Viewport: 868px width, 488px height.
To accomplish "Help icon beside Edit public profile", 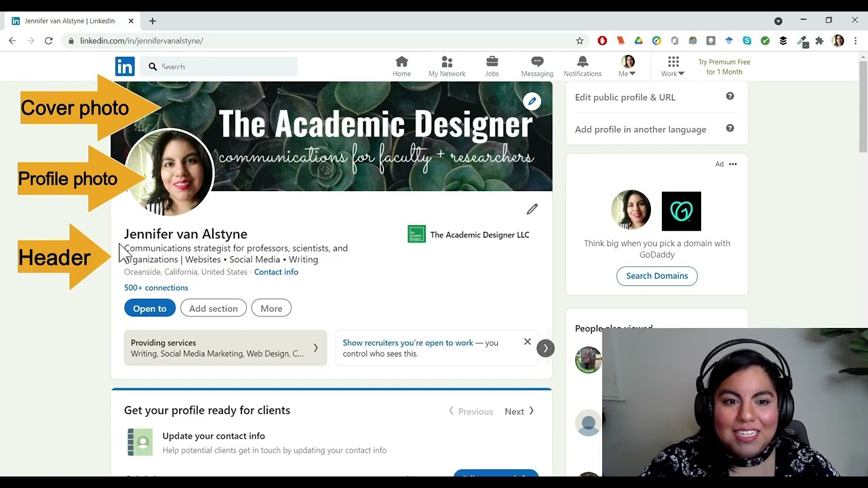I will [730, 96].
